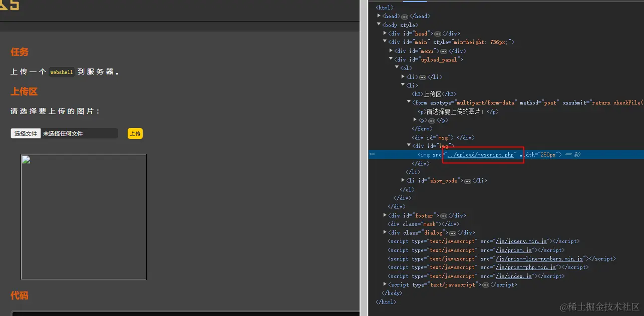Viewport: 644px width, 316px height.
Task: Click the == $0 marker on selected row
Action: pos(573,155)
